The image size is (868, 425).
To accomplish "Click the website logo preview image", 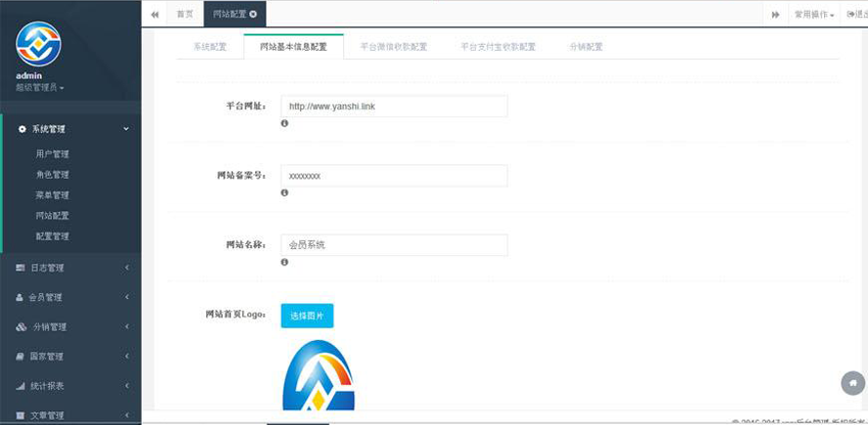I will pos(319,376).
